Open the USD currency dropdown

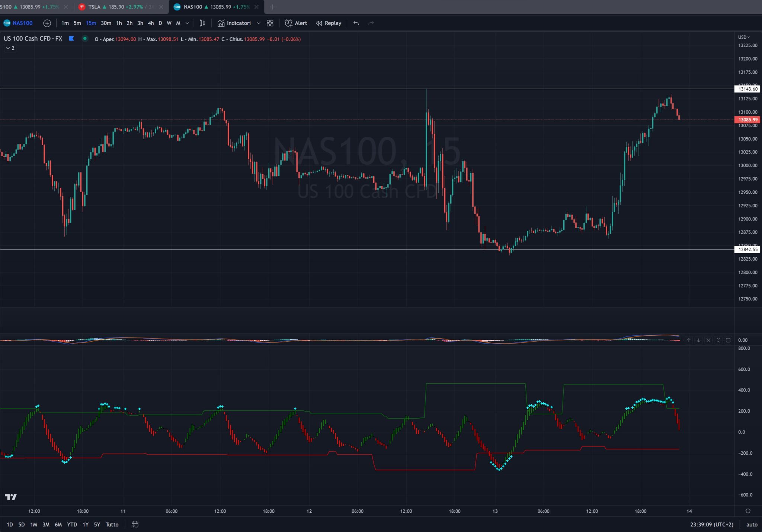744,37
